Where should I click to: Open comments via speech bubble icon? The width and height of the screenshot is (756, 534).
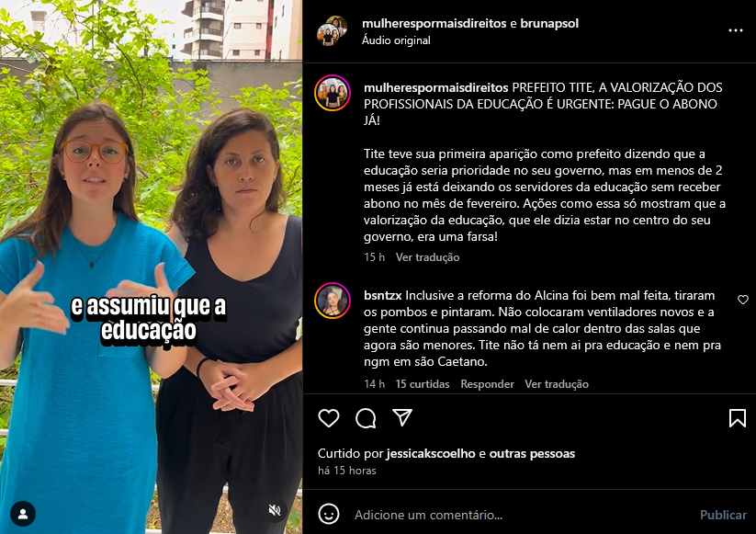tap(366, 418)
